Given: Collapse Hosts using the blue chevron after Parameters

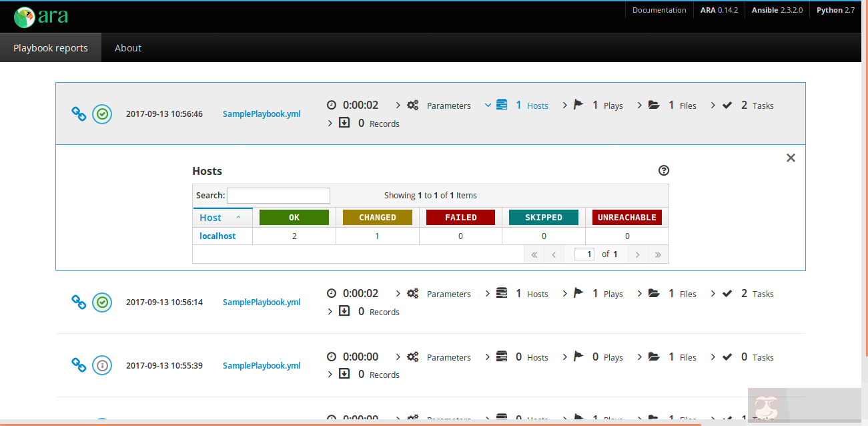Looking at the screenshot, I should 488,105.
